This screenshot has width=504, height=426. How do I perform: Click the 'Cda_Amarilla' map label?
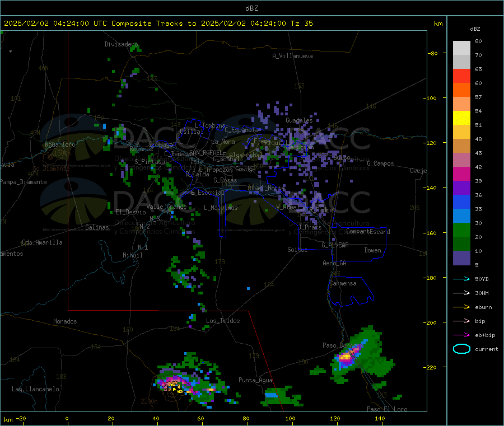point(42,242)
